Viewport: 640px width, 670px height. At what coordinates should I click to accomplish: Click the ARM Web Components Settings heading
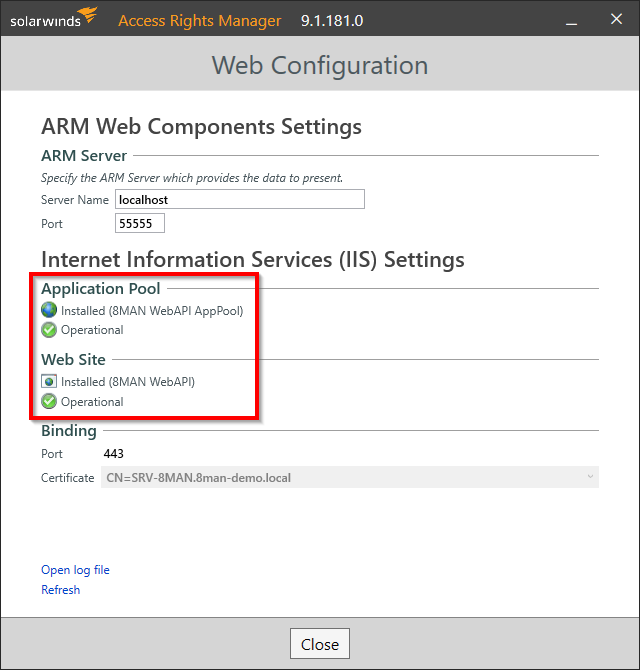[201, 126]
